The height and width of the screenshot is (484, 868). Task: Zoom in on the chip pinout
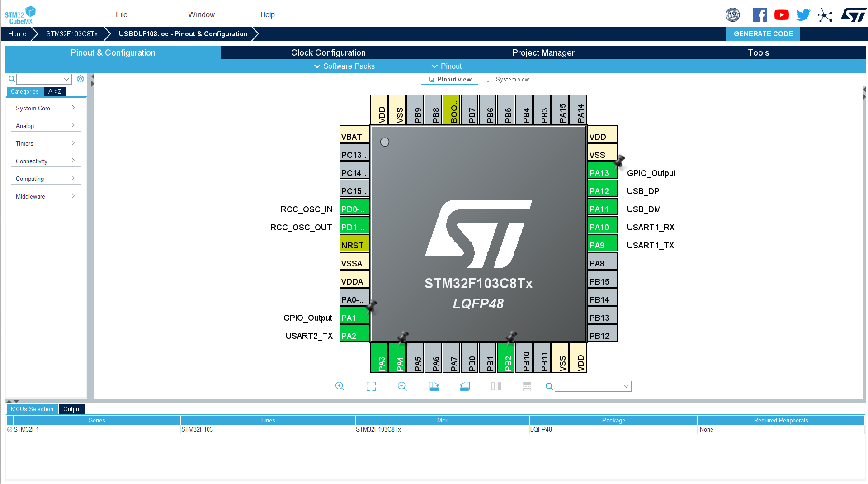click(x=340, y=386)
